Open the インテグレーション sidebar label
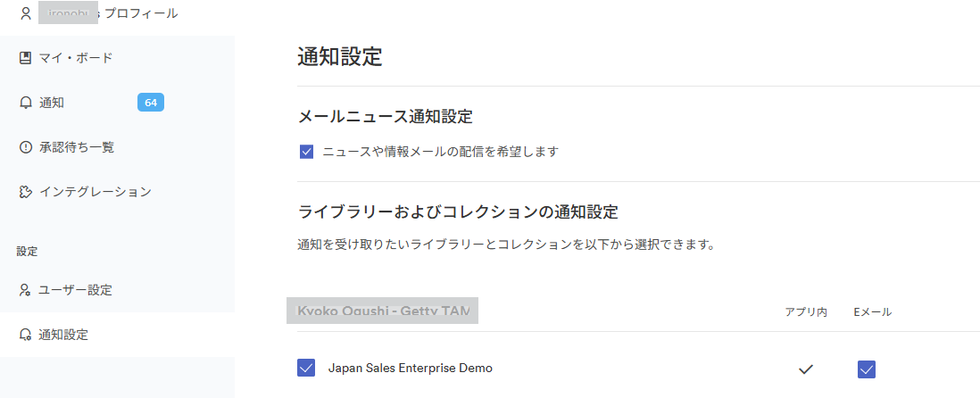 pos(95,192)
